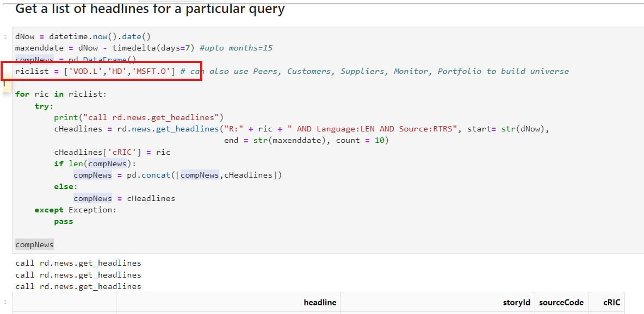Click the 'for ric in riclist:' line
Viewport: 644px width, 314px height.
tap(61, 95)
